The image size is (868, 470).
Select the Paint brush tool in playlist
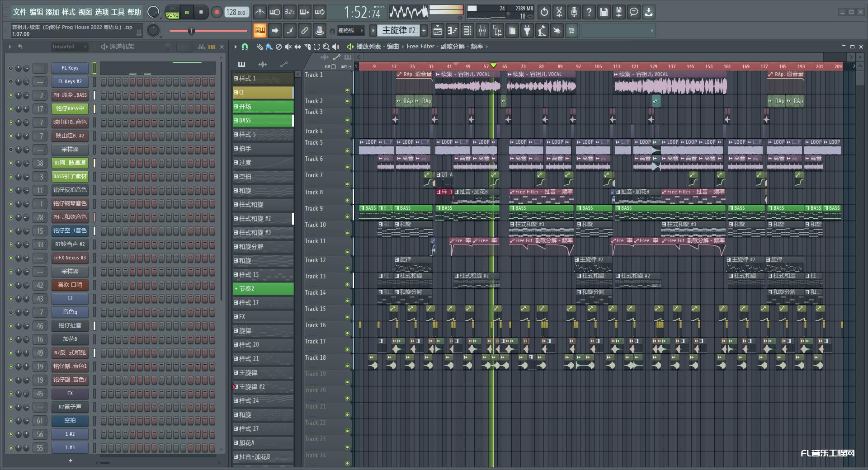pyautogui.click(x=269, y=47)
